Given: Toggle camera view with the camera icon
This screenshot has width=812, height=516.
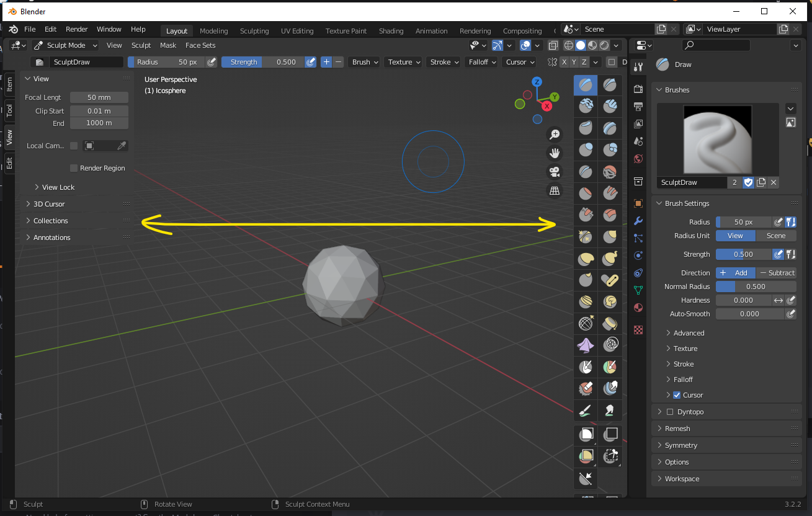Looking at the screenshot, I should click(554, 172).
